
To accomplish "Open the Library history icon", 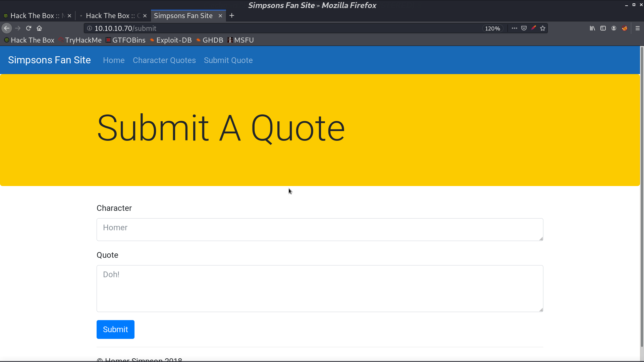I will tap(592, 28).
